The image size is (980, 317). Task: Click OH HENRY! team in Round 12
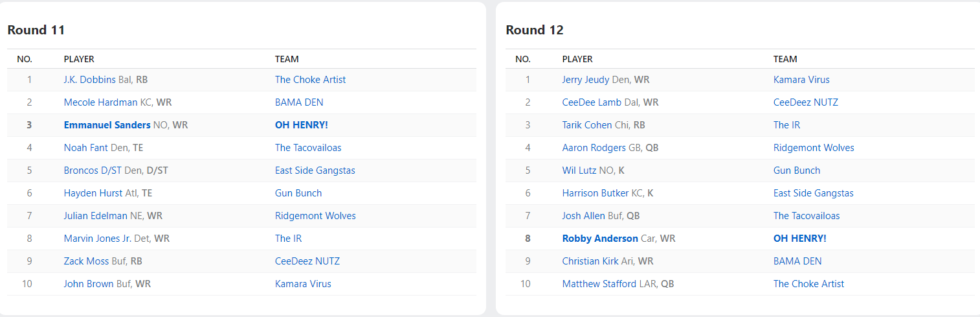click(799, 239)
